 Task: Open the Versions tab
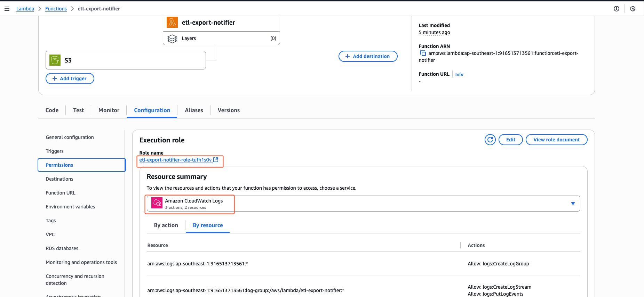pos(229,110)
